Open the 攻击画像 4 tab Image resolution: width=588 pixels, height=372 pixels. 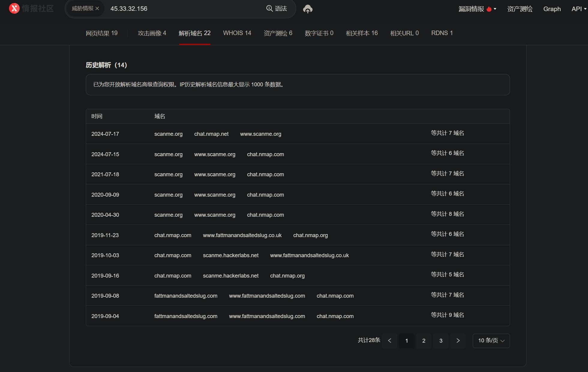152,33
